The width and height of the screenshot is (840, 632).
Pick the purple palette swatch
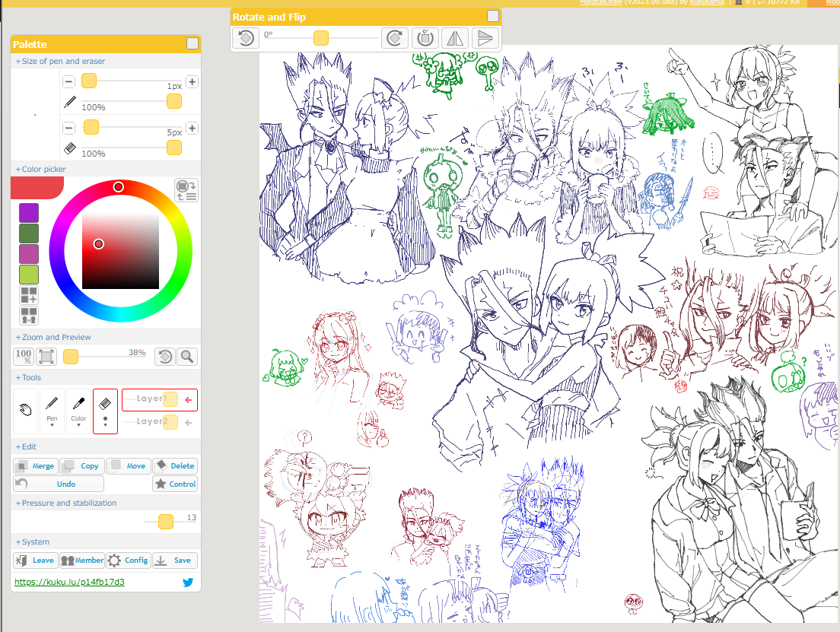tap(29, 213)
